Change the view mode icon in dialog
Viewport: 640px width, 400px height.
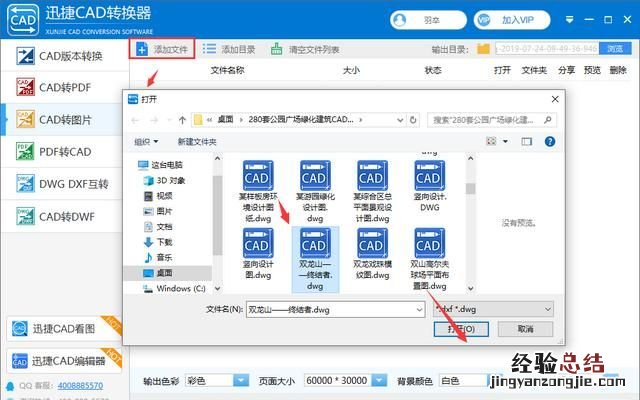click(x=491, y=141)
